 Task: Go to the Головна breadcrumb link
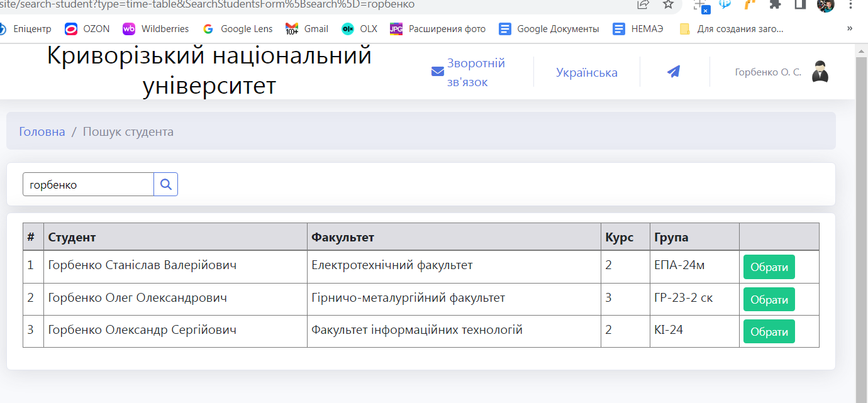point(42,131)
